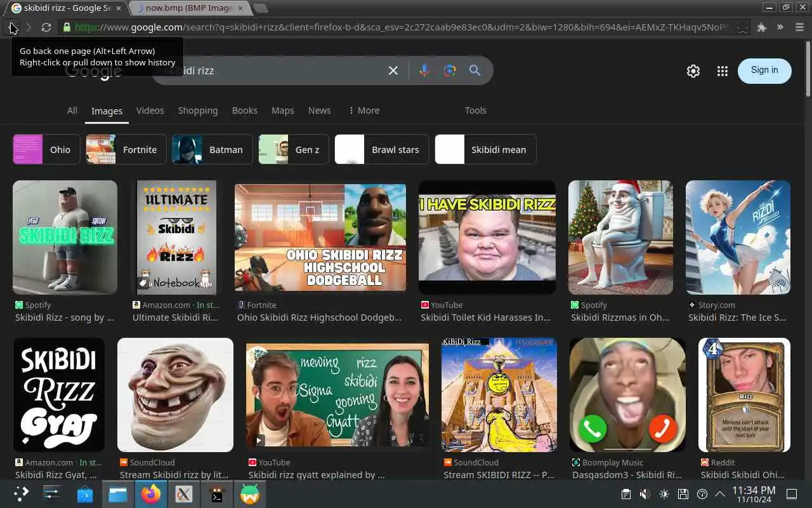Open News results tab

[x=320, y=110]
